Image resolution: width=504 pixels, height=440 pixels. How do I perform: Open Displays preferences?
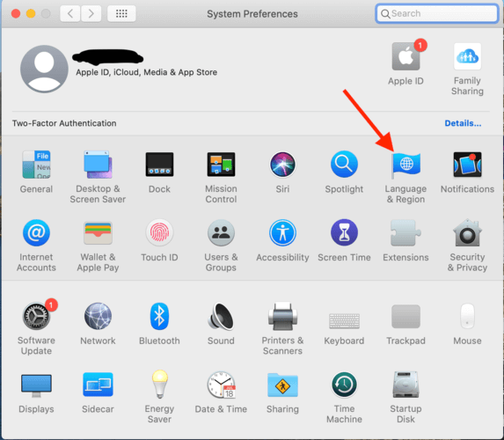[36, 385]
